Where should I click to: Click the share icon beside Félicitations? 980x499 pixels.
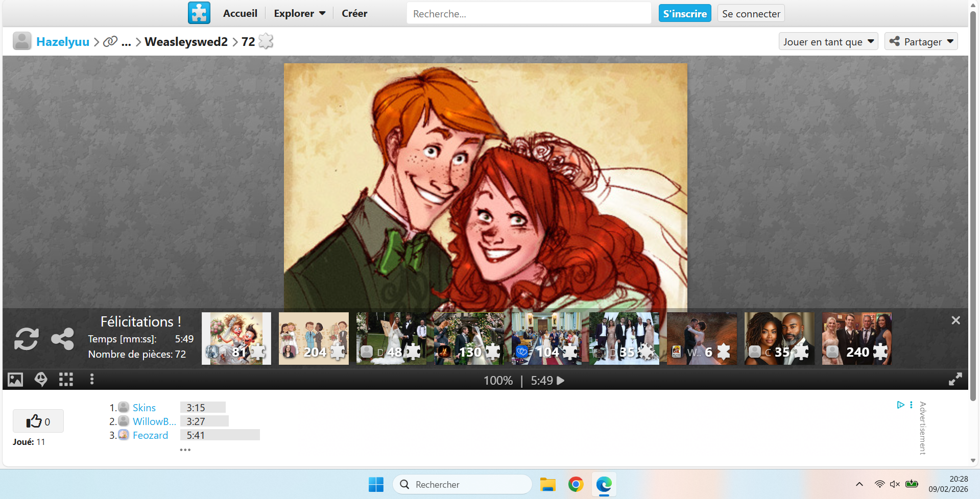tap(62, 339)
